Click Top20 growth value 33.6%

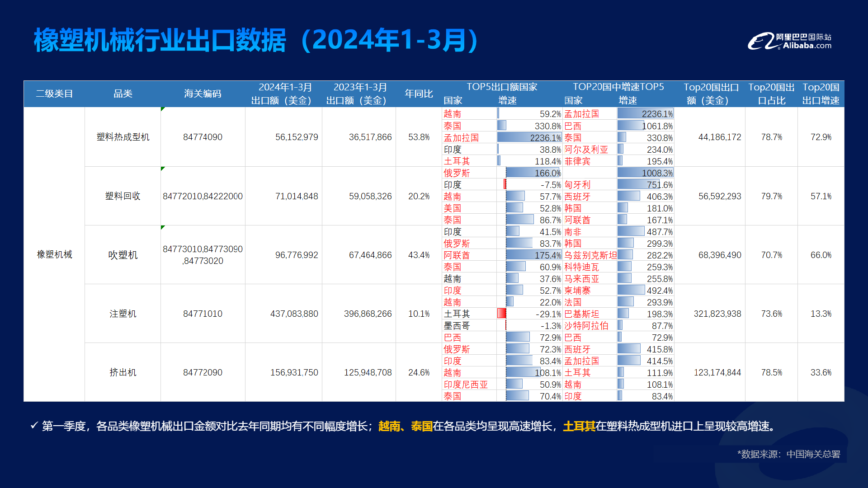[x=821, y=372]
